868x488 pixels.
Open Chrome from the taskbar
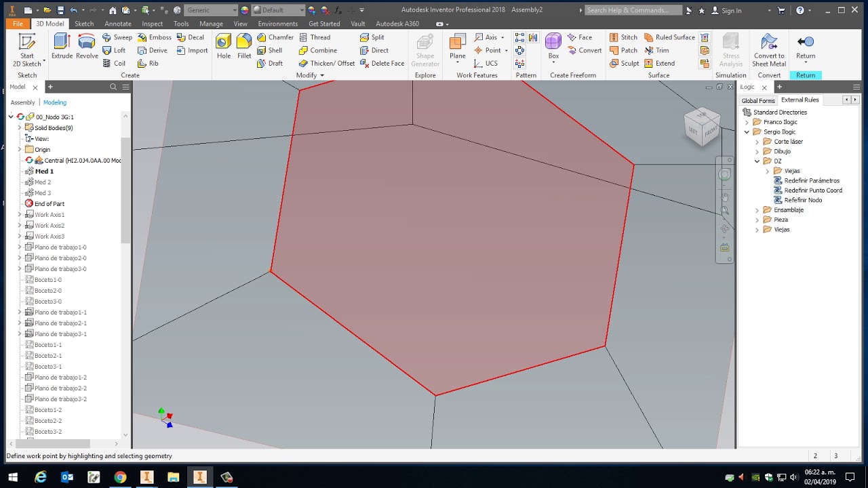coord(120,477)
